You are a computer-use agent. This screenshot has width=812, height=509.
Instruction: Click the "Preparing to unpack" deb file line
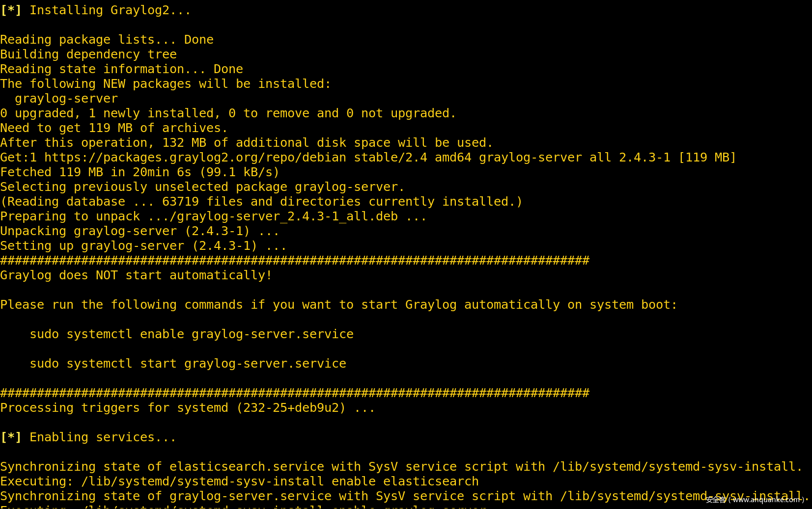tap(213, 216)
